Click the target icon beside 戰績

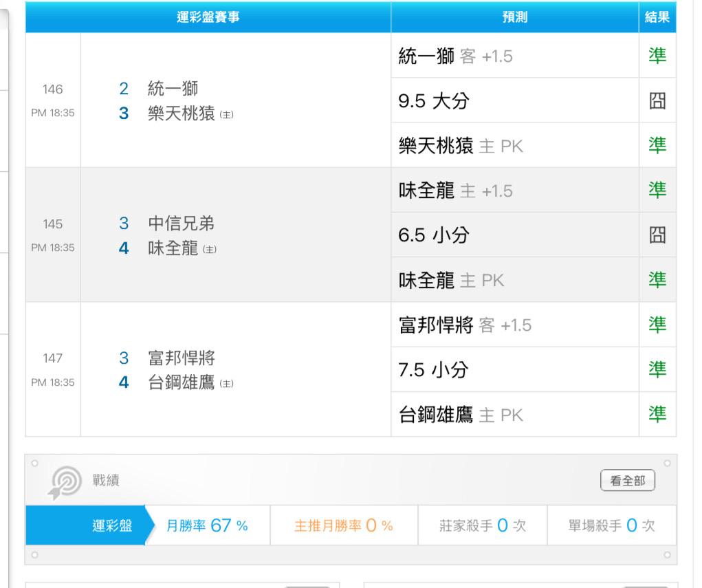click(x=65, y=482)
